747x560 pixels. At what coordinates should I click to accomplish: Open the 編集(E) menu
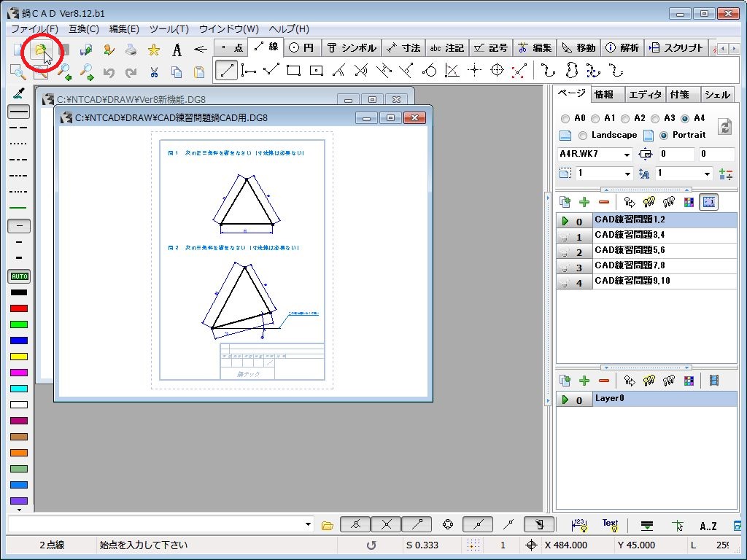124,29
